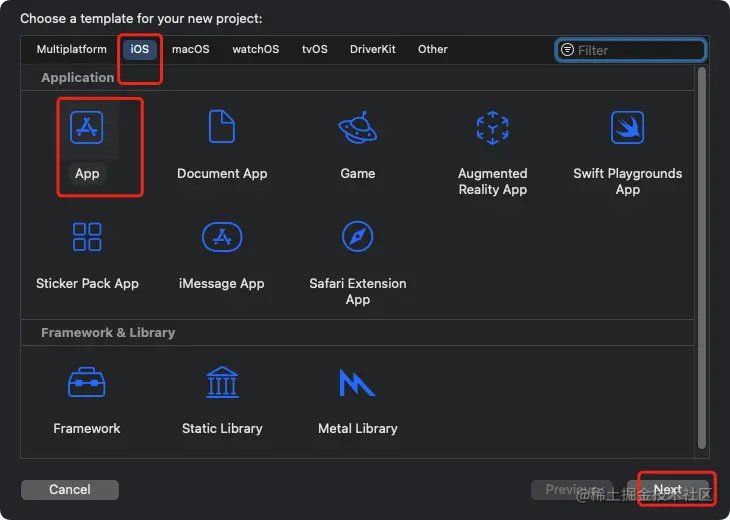This screenshot has height=520, width=730.
Task: Select the DriverKit tab
Action: tap(372, 49)
